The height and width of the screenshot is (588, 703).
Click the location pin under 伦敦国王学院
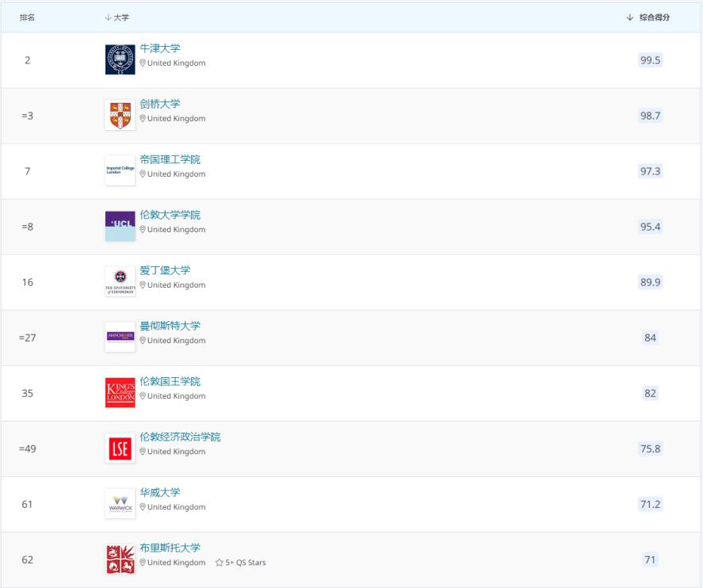143,396
